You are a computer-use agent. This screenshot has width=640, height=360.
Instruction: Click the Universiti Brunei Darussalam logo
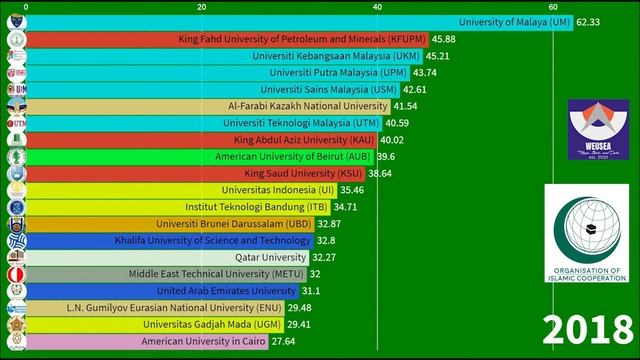point(17,224)
